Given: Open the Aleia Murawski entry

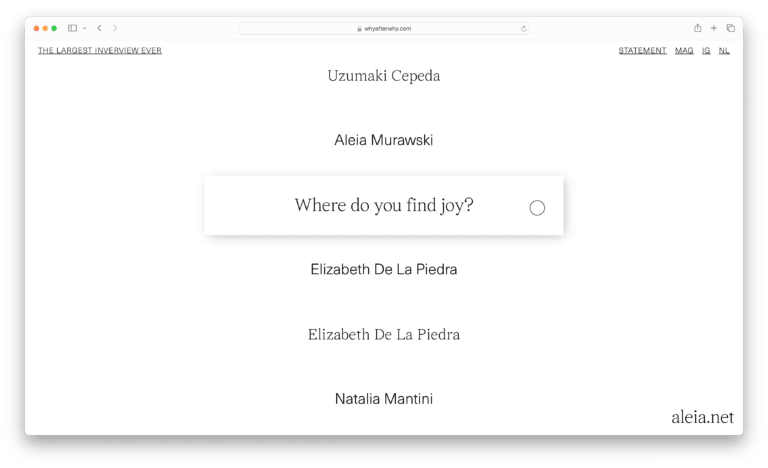Looking at the screenshot, I should tap(384, 140).
